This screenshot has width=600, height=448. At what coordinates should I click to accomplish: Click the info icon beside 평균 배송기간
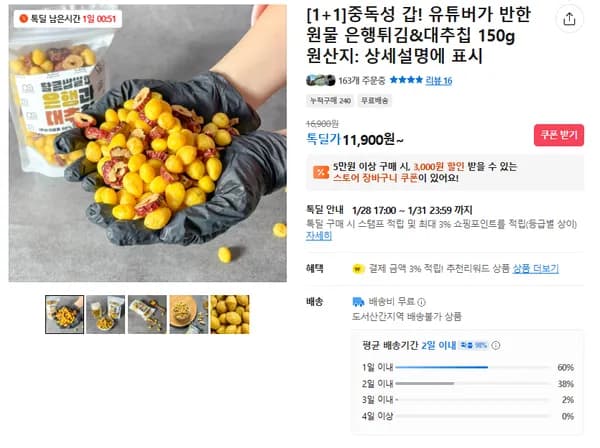click(496, 345)
